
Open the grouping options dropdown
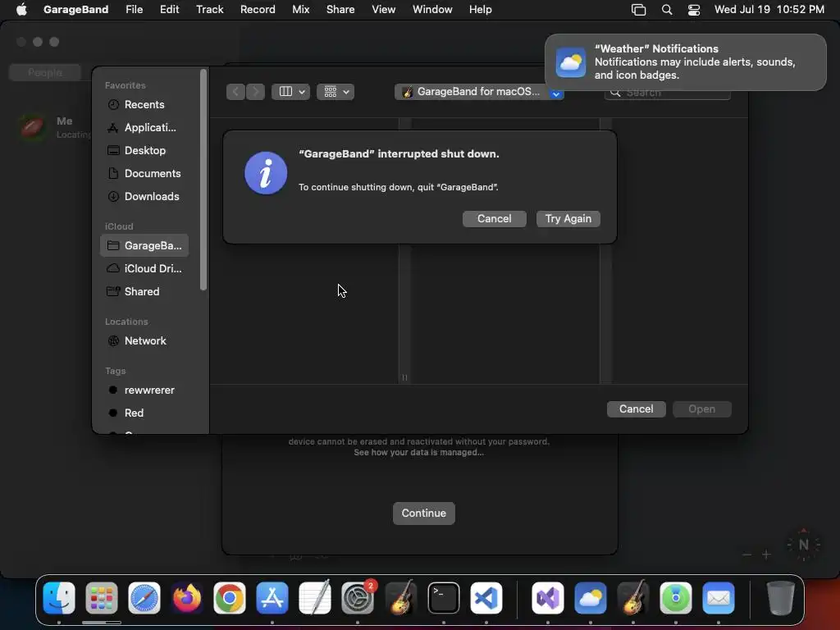coord(336,92)
